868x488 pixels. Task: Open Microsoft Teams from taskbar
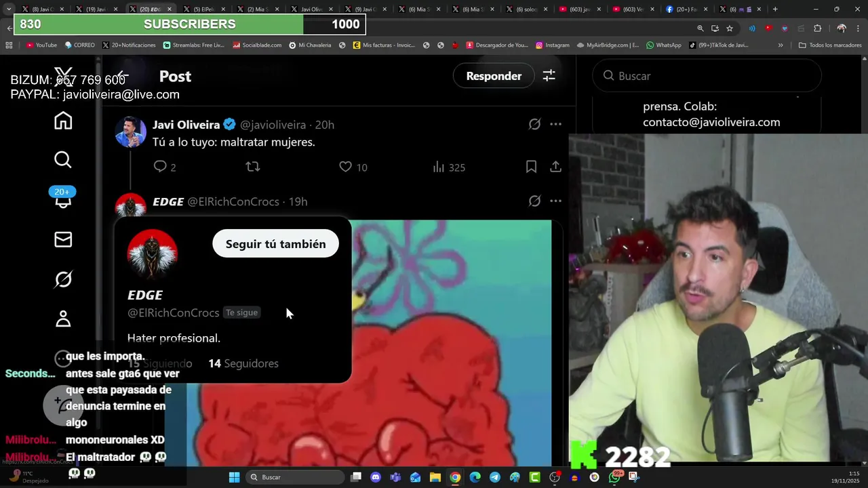click(395, 477)
